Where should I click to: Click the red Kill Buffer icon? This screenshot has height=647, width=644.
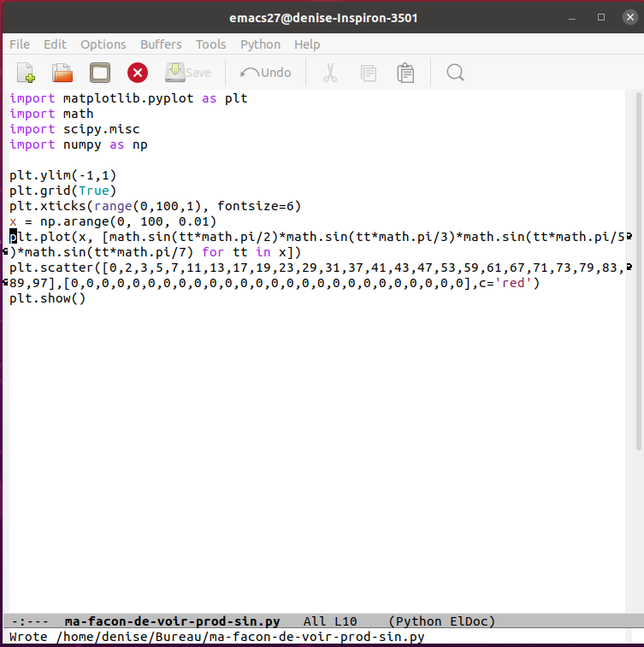(x=137, y=73)
